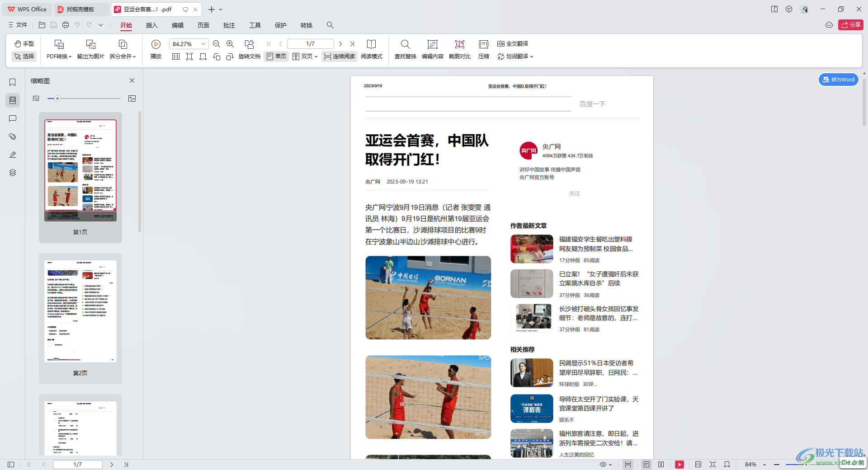Go to first page in ribbon

point(269,44)
